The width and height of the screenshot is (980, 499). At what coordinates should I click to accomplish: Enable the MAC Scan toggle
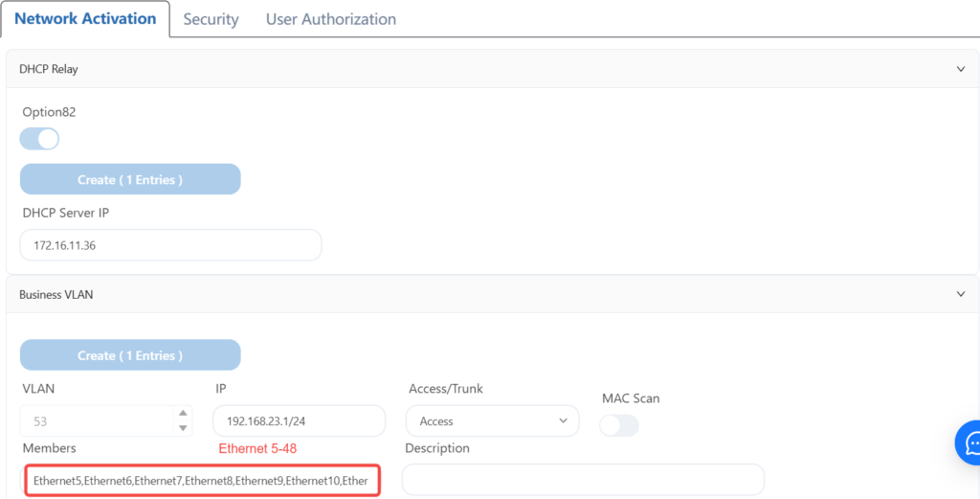(x=618, y=425)
